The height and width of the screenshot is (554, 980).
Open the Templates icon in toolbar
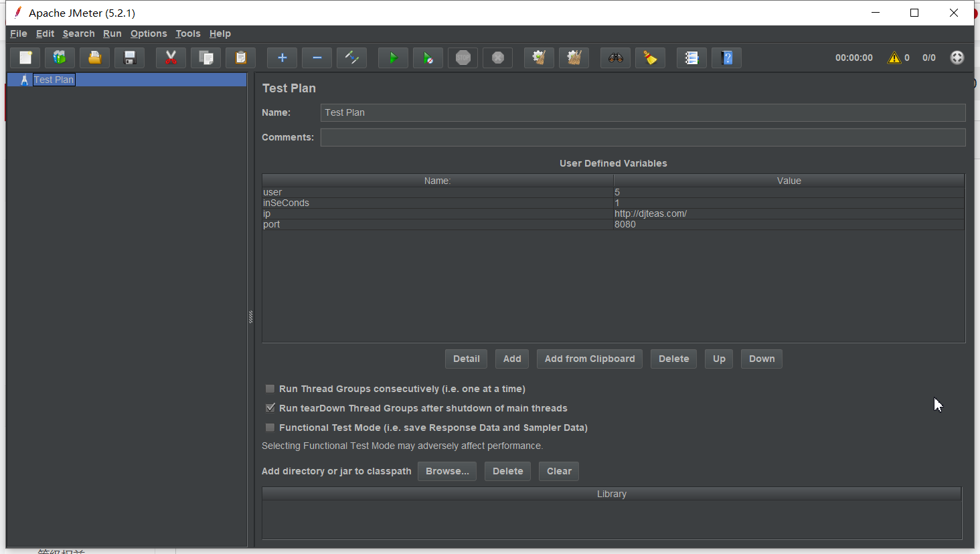coord(60,58)
